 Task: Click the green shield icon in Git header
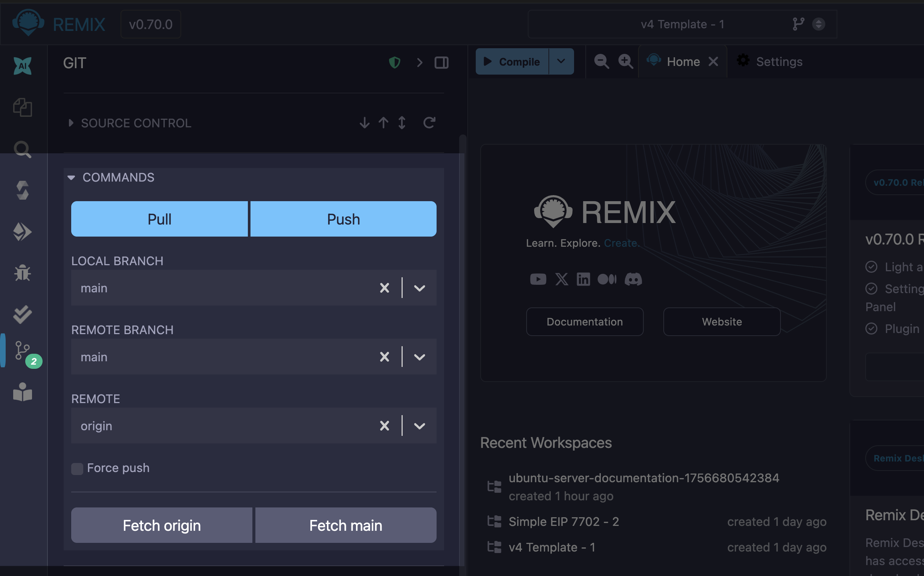[395, 63]
